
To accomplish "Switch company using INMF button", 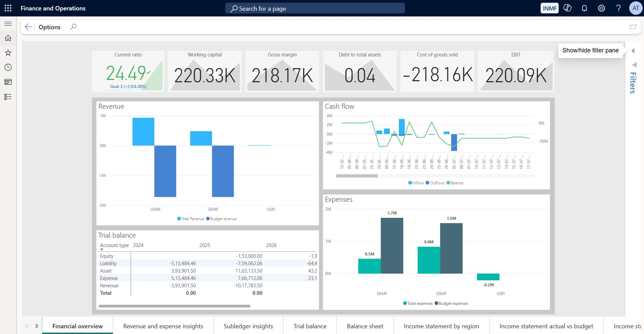I will click(x=550, y=8).
